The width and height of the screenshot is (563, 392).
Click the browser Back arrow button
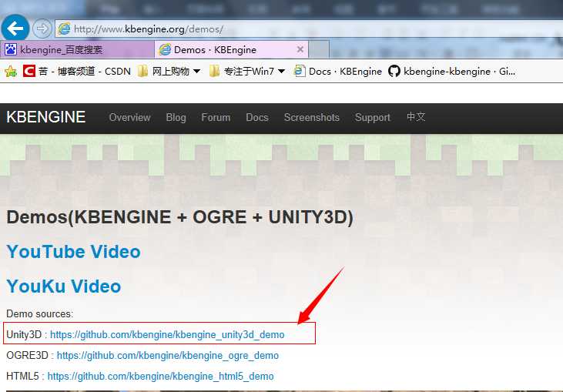(x=15, y=28)
